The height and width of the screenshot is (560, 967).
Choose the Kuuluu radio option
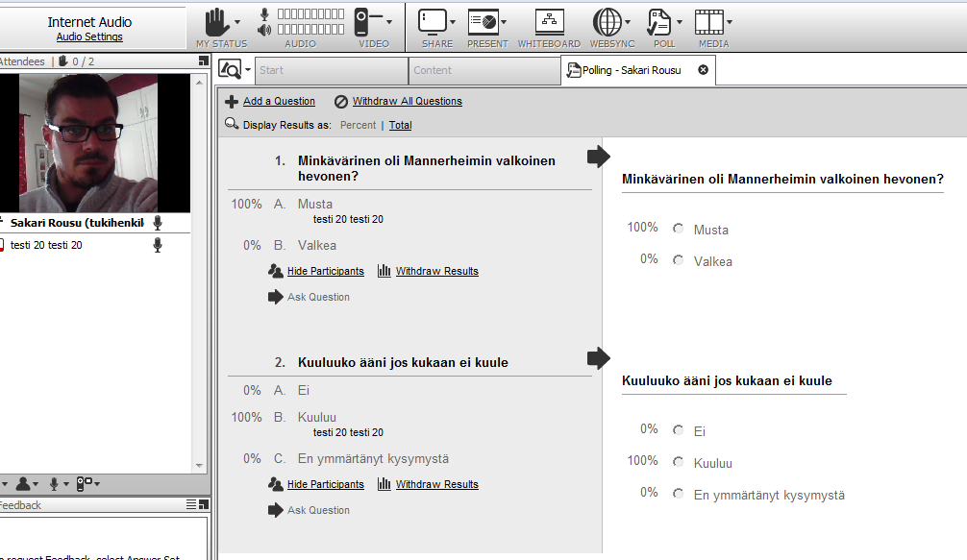click(679, 463)
